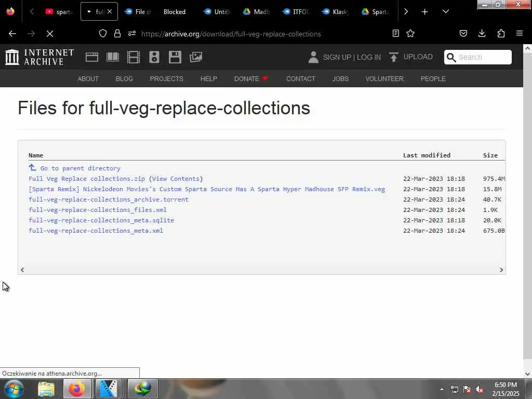
Task: Open the Windows Start button
Action: [14, 389]
